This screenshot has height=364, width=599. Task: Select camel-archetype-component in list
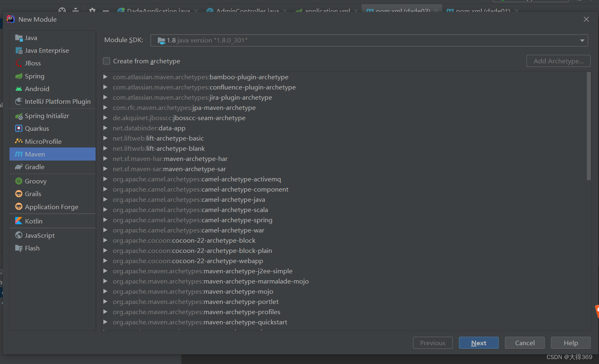344,189
